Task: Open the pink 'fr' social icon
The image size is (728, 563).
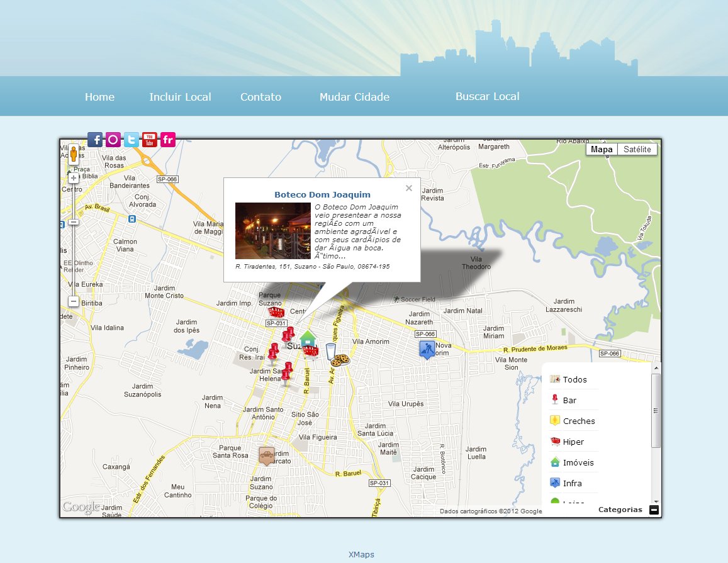Action: (167, 139)
